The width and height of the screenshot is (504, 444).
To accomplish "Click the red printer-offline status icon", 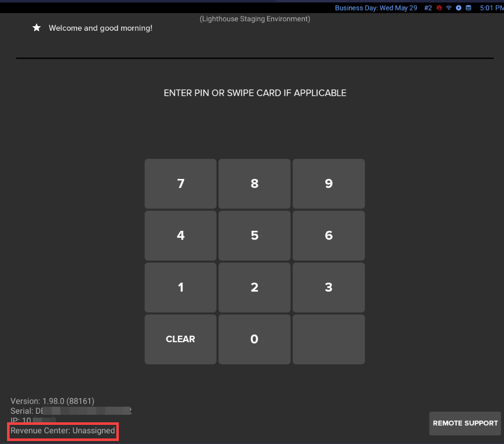I will (439, 8).
